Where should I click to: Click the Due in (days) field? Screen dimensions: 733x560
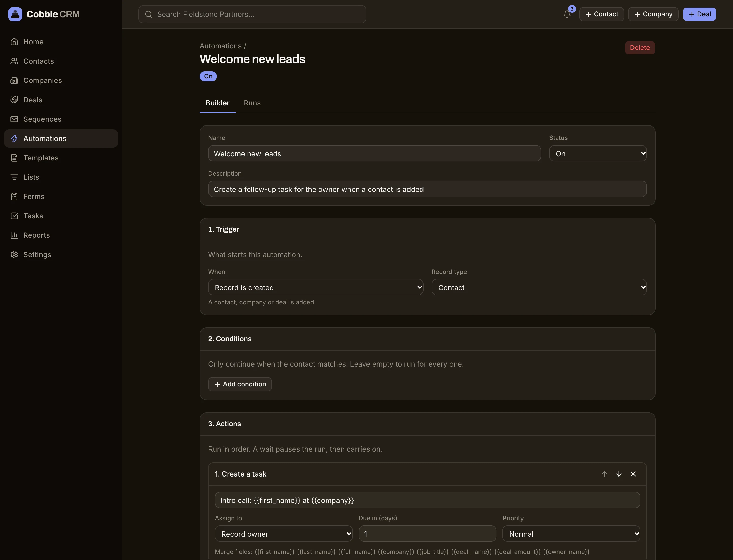(x=427, y=534)
